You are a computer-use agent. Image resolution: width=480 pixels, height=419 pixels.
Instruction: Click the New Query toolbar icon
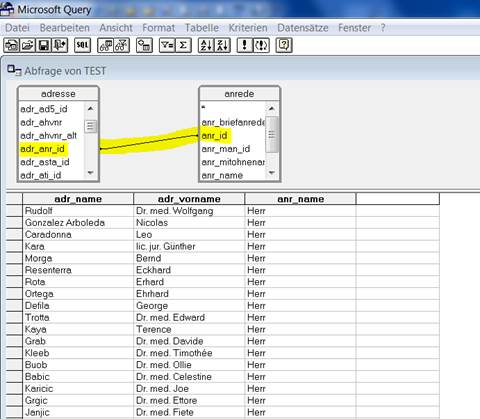(11, 45)
